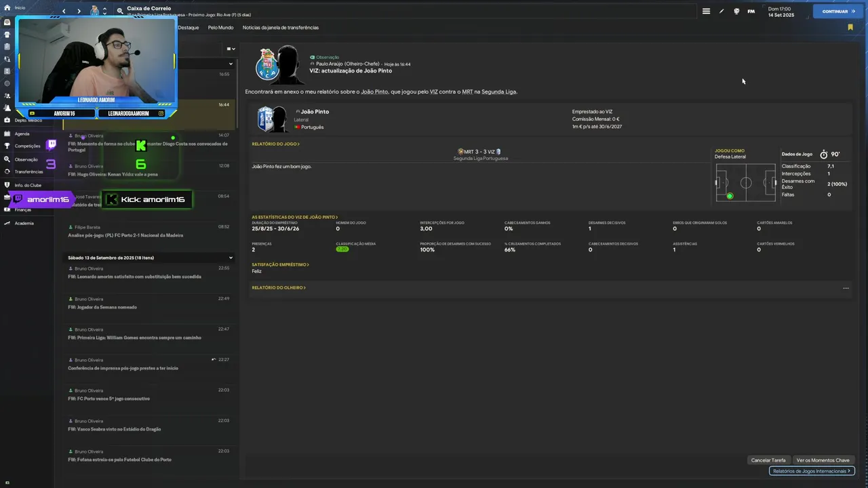Open the Info. do Clube shield icon

coord(7,185)
